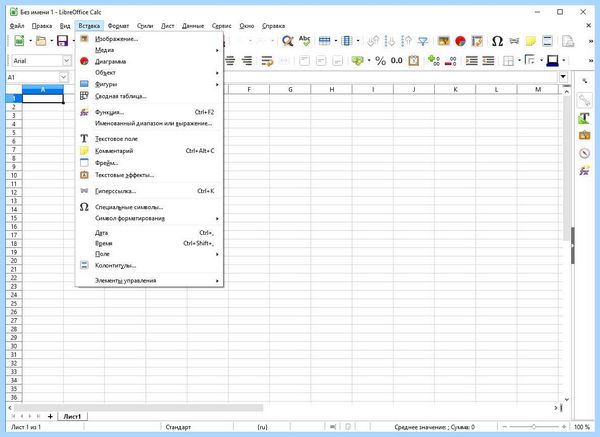Click the zoom slider handle in status bar

coord(534,427)
